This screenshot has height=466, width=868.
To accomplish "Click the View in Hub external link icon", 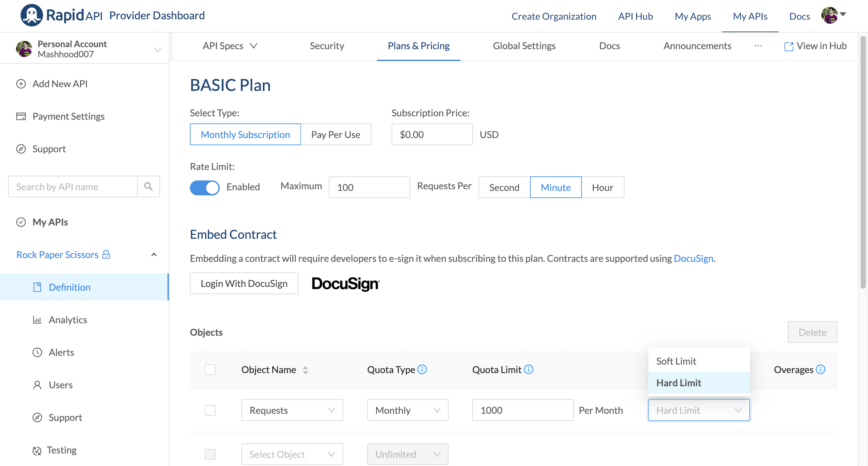I will tap(789, 46).
